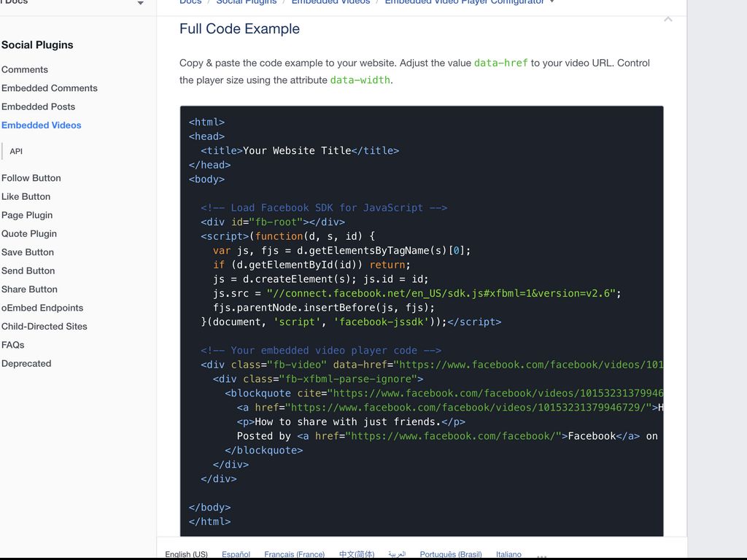The image size is (747, 560).
Task: Open Quote Plugin in sidebar
Action: (x=29, y=234)
